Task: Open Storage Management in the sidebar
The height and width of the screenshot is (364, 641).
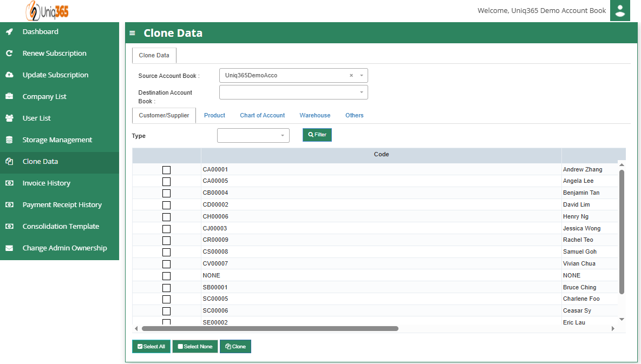Action: tap(57, 140)
